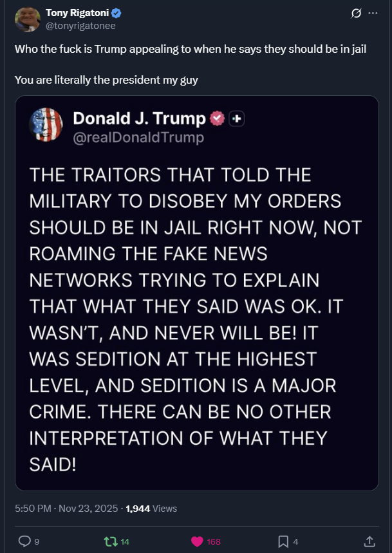Click the plus icon beside Trump's name
The height and width of the screenshot is (553, 392).
click(237, 118)
